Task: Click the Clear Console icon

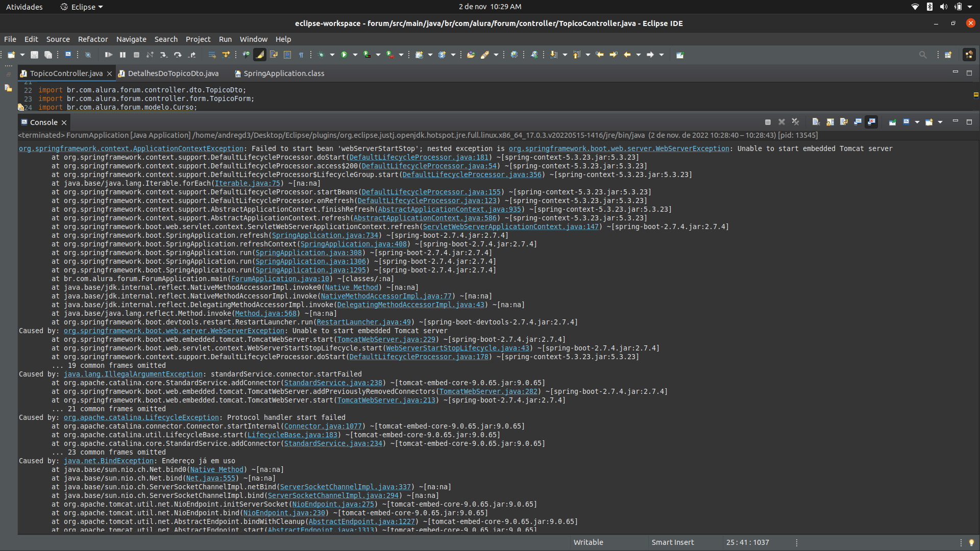Action: pos(816,122)
